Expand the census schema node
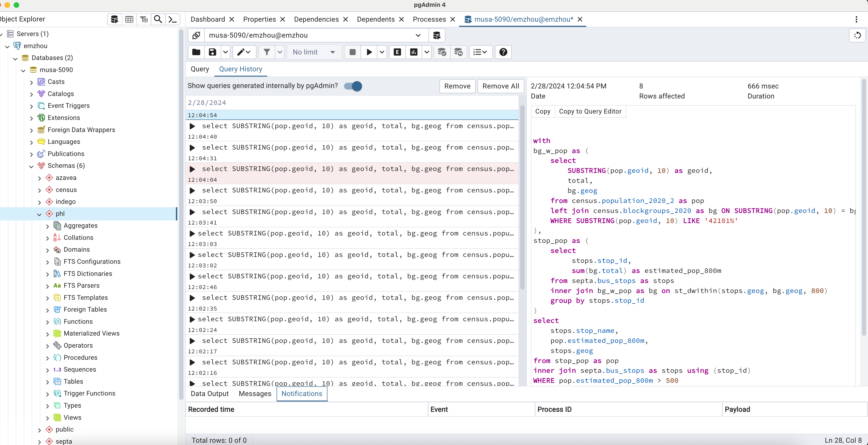 point(39,190)
